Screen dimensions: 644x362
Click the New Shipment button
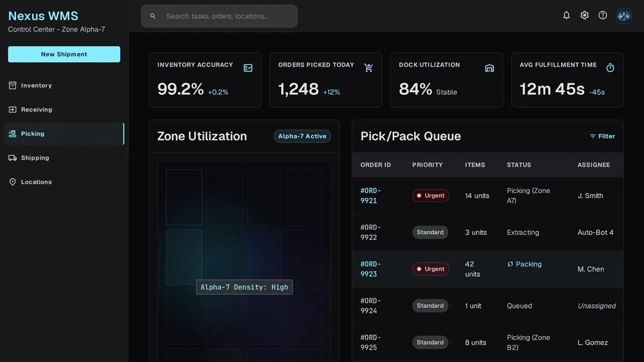64,54
